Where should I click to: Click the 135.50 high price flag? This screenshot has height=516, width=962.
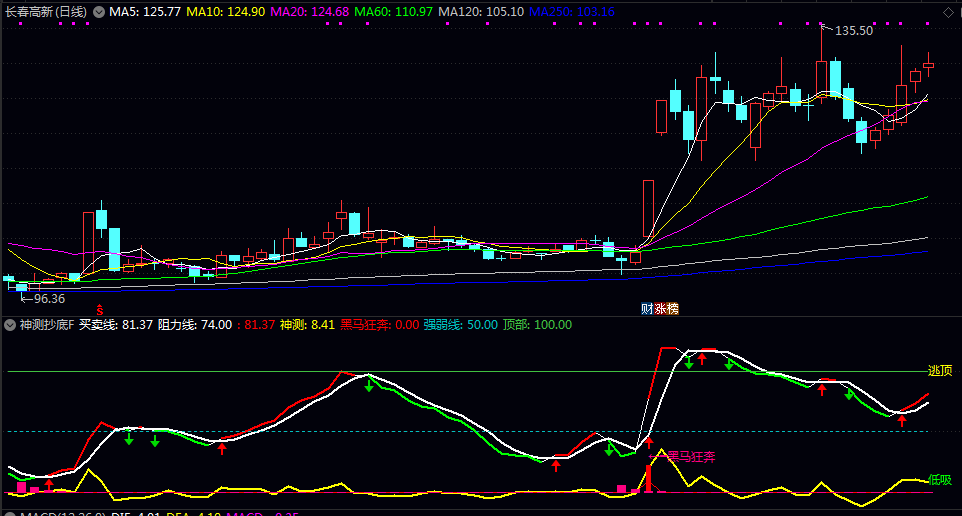pyautogui.click(x=853, y=31)
